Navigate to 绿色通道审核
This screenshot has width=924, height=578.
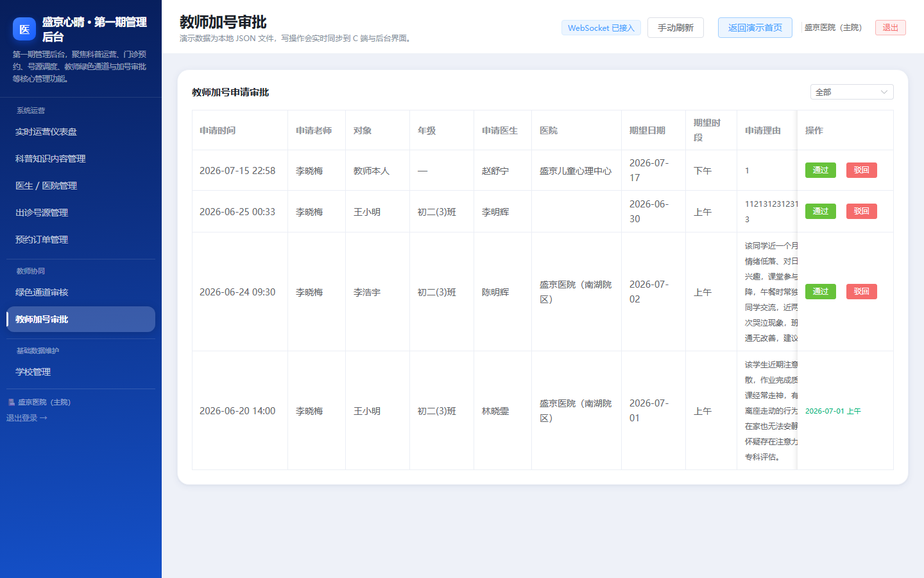81,292
